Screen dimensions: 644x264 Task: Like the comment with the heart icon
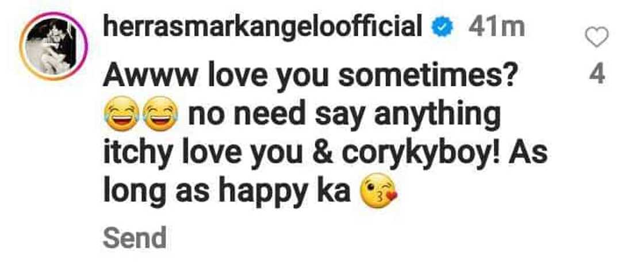(x=596, y=38)
